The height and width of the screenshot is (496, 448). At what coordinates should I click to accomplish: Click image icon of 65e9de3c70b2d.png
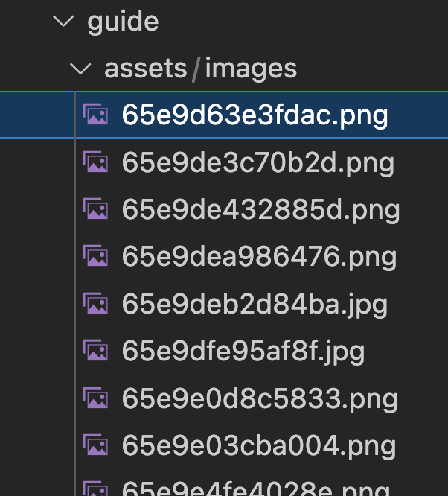click(x=95, y=162)
